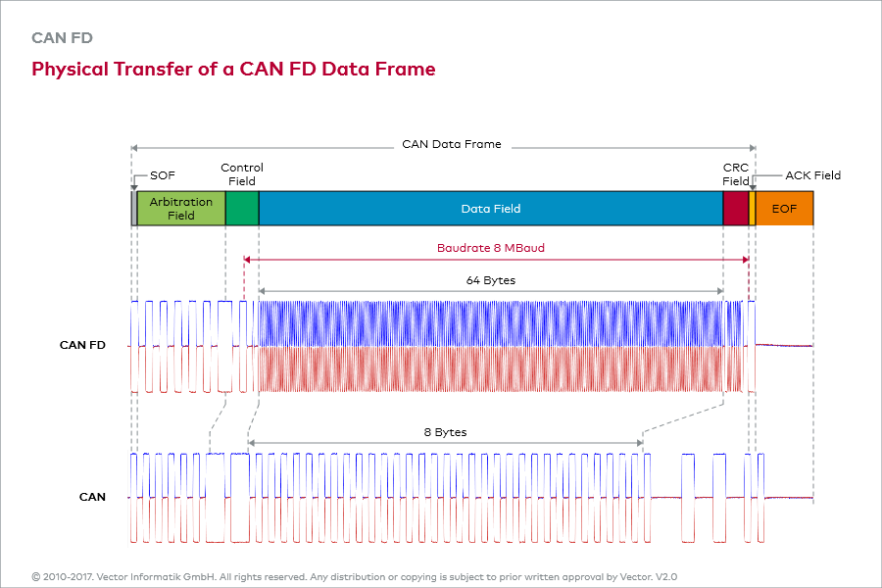Click the dense high-speed CAN FD waveform
The width and height of the screenshot is (882, 588).
coord(490,346)
